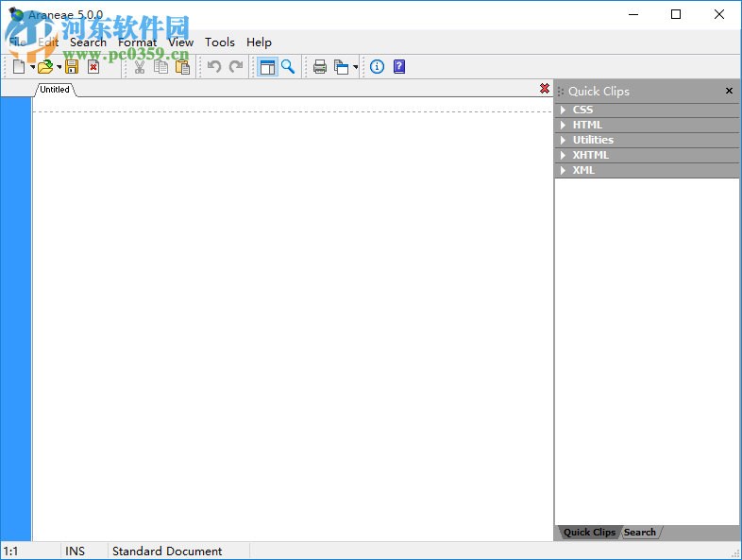742x560 pixels.
Task: Create a new document with toolbar icon
Action: pyautogui.click(x=19, y=67)
